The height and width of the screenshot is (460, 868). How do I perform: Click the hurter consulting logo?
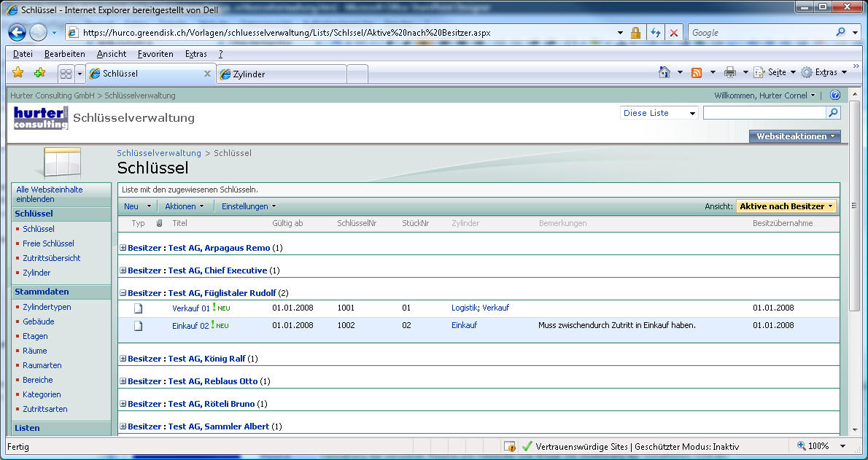pos(41,118)
